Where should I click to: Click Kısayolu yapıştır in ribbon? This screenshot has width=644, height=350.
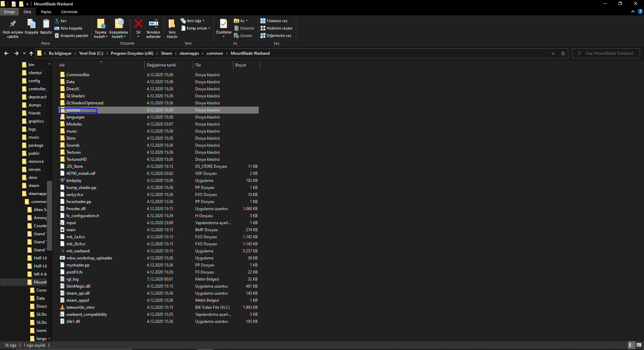71,36
